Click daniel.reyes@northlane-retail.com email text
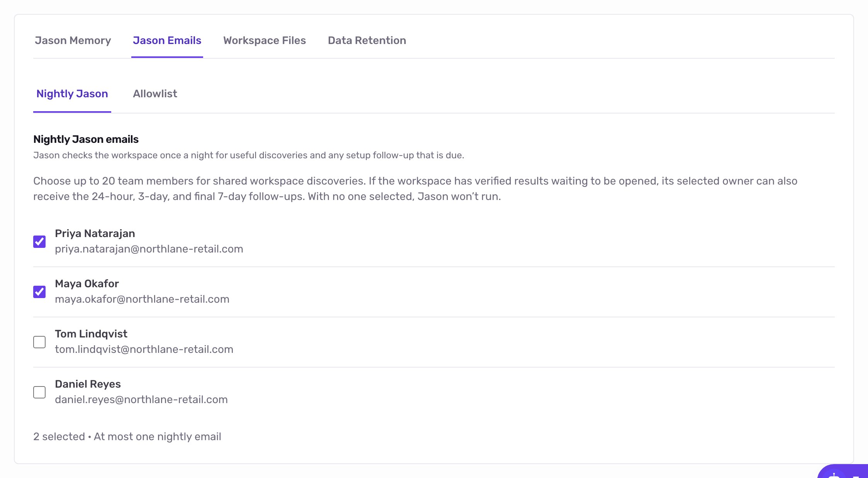Viewport: 868px width, 478px height. [x=141, y=400]
